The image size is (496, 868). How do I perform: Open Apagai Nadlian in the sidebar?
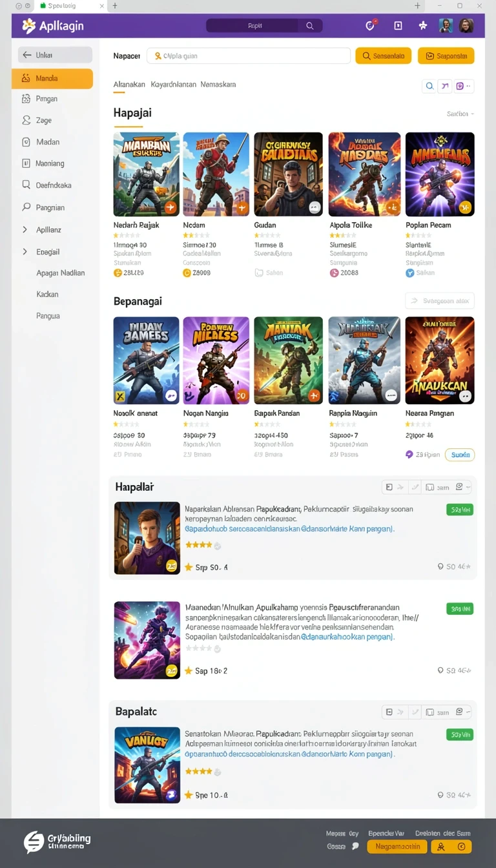pyautogui.click(x=61, y=273)
